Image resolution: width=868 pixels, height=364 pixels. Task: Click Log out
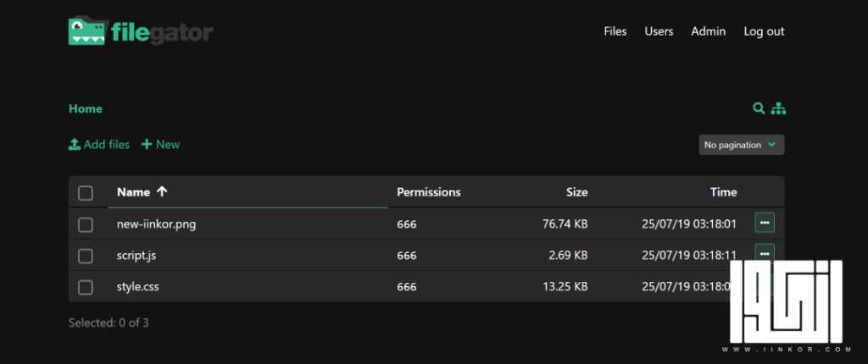coord(764,31)
